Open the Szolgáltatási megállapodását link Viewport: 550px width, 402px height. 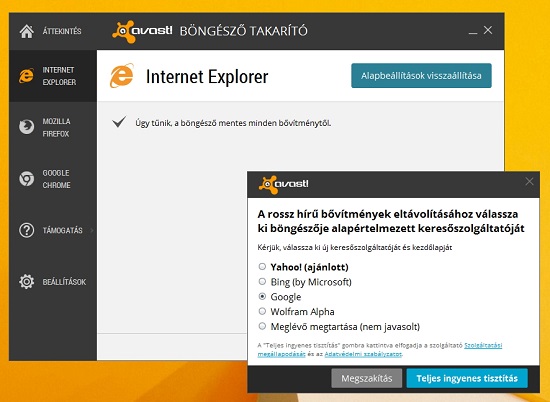click(x=483, y=346)
